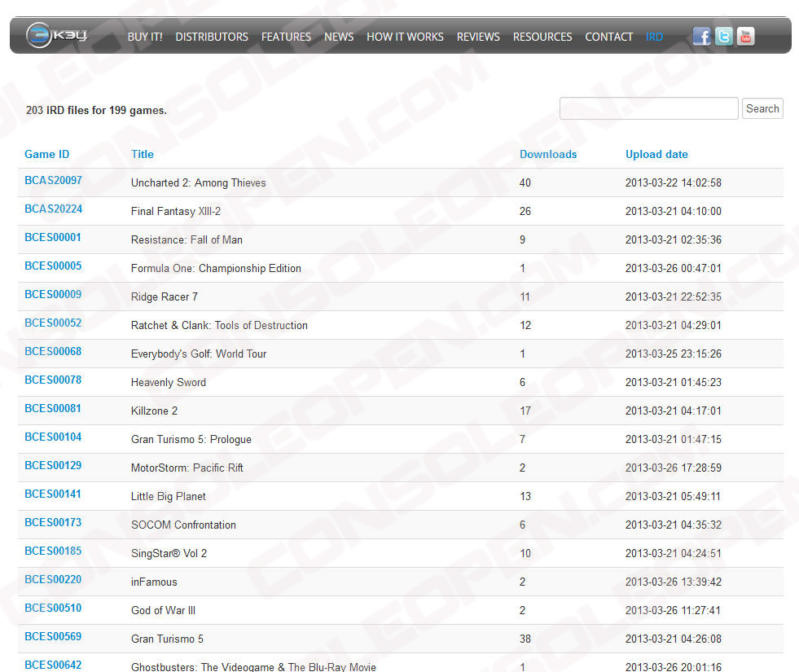
Task: Select the title Gran Turismo 5: Prologue
Action: point(191,440)
